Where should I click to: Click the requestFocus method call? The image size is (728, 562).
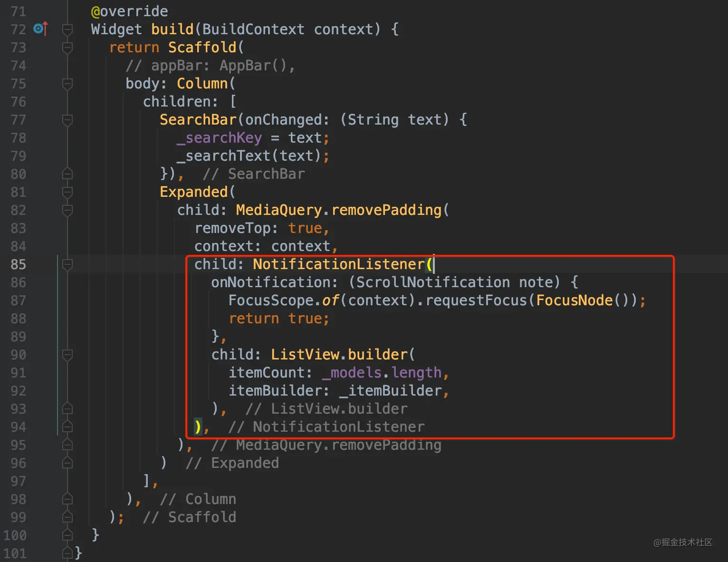(476, 300)
